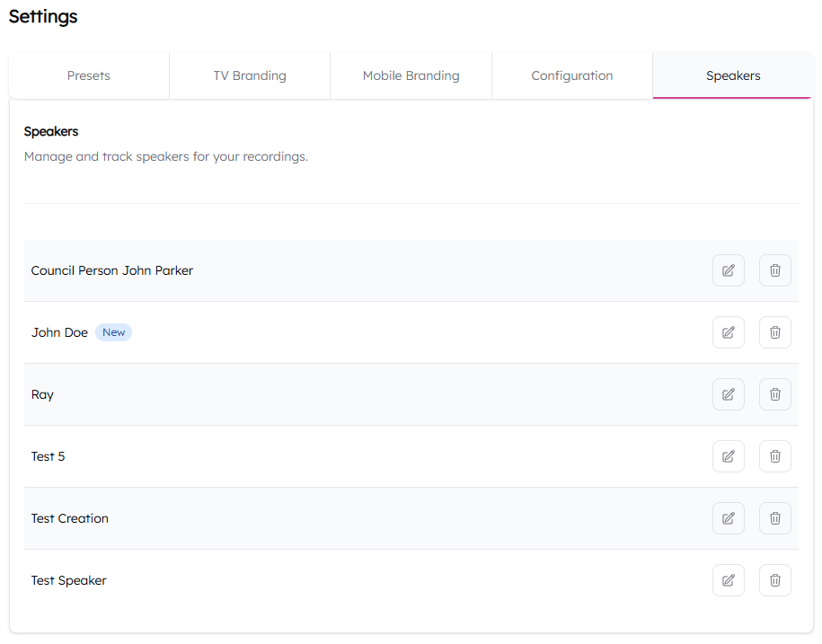Select the Speakers tab
Viewport: 822px width, 644px height.
point(733,75)
